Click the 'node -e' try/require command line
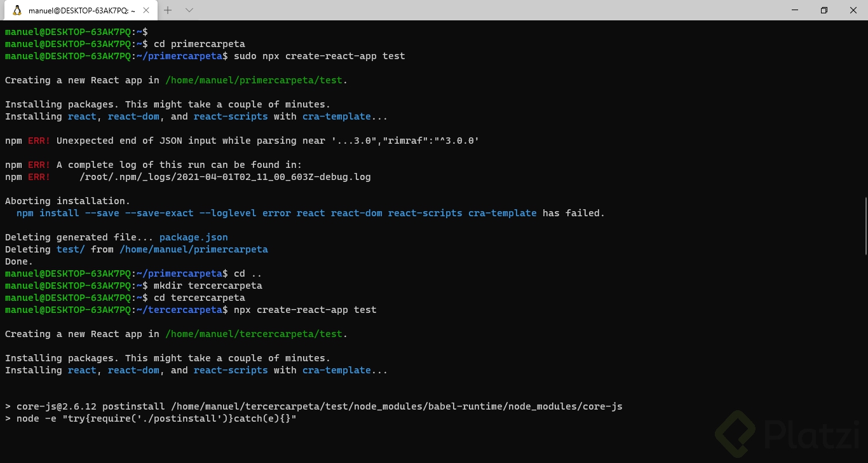Image resolution: width=868 pixels, height=463 pixels. point(151,418)
